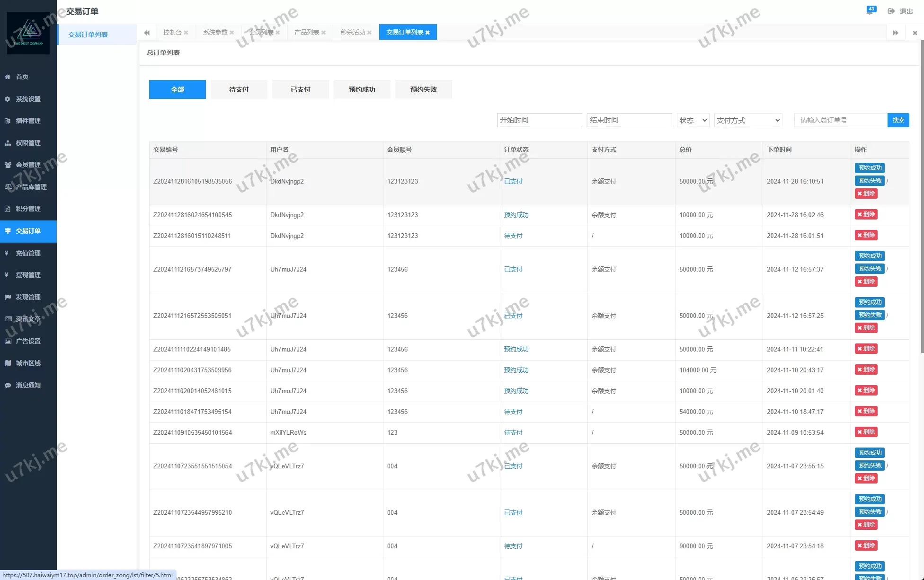Image resolution: width=924 pixels, height=580 pixels.
Task: Select the 提现管理 withdrawal icon
Action: (7, 275)
